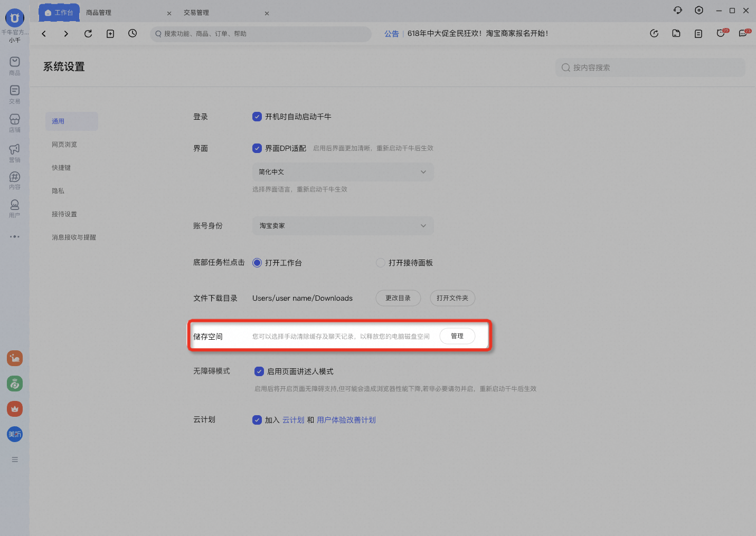Click the circular speed icon in top toolbar

point(654,33)
